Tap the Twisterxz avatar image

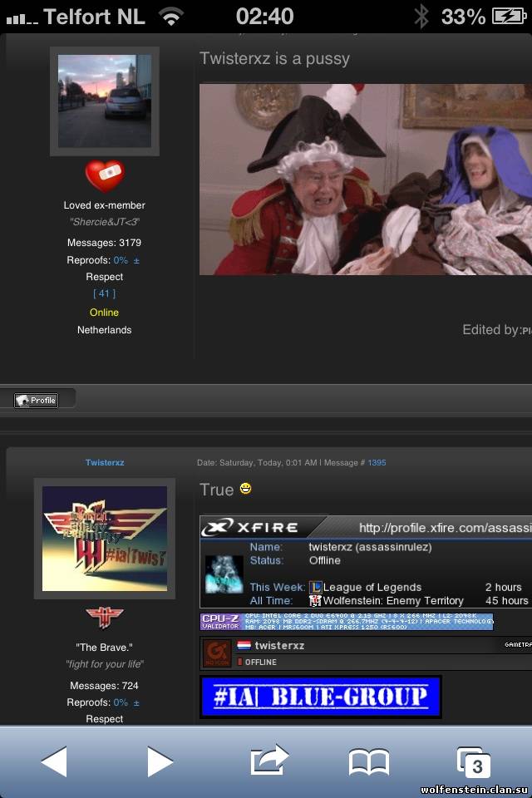105,539
